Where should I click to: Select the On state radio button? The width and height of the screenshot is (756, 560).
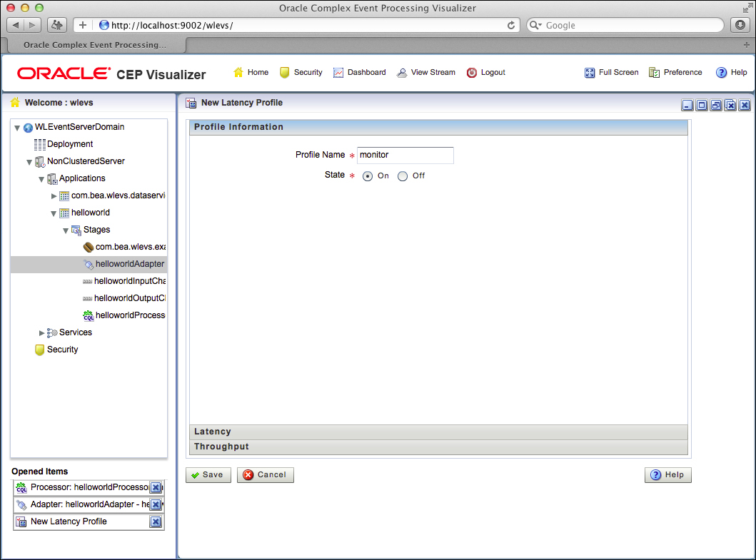coord(368,176)
